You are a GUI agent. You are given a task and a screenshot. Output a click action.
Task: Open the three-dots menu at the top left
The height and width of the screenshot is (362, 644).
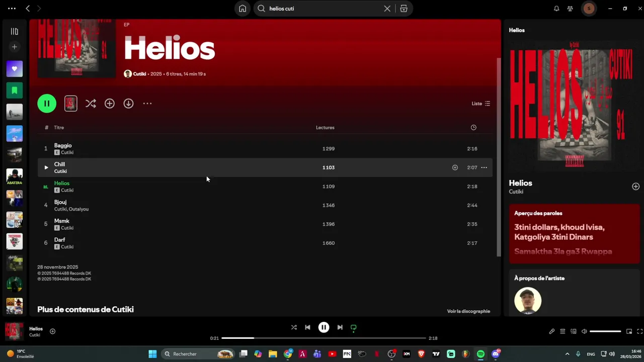point(12,9)
